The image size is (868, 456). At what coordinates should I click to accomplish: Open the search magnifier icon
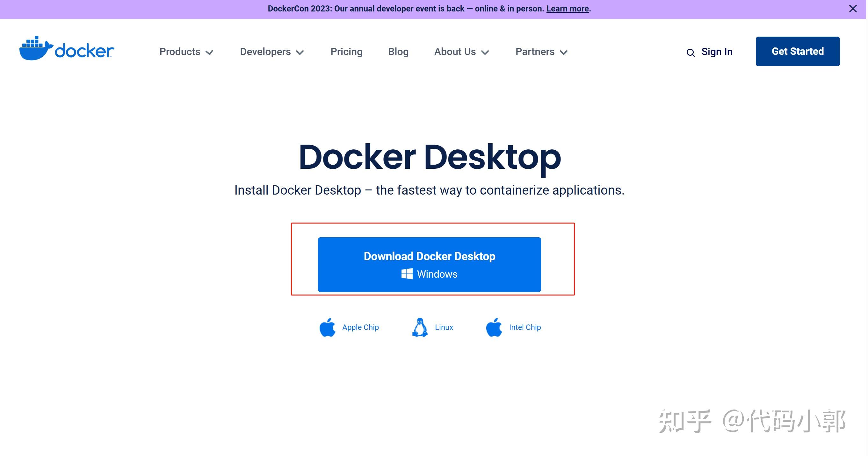tap(691, 53)
